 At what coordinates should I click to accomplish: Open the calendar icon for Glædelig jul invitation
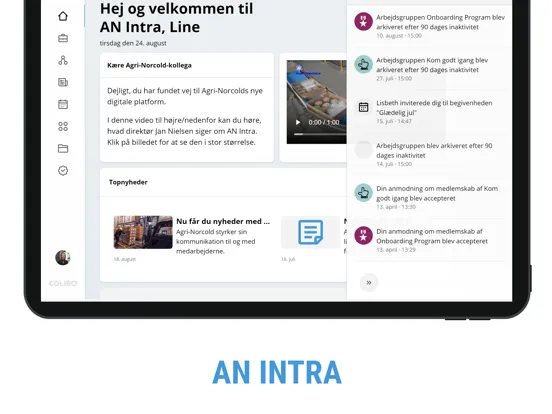(363, 107)
